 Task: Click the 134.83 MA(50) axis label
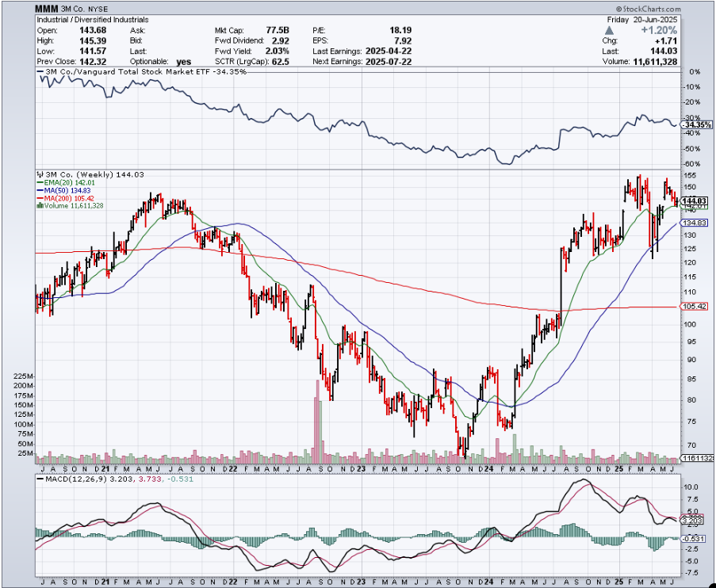click(x=695, y=223)
